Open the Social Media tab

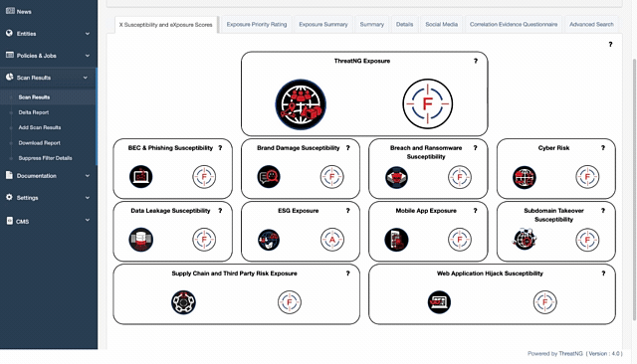(x=442, y=24)
